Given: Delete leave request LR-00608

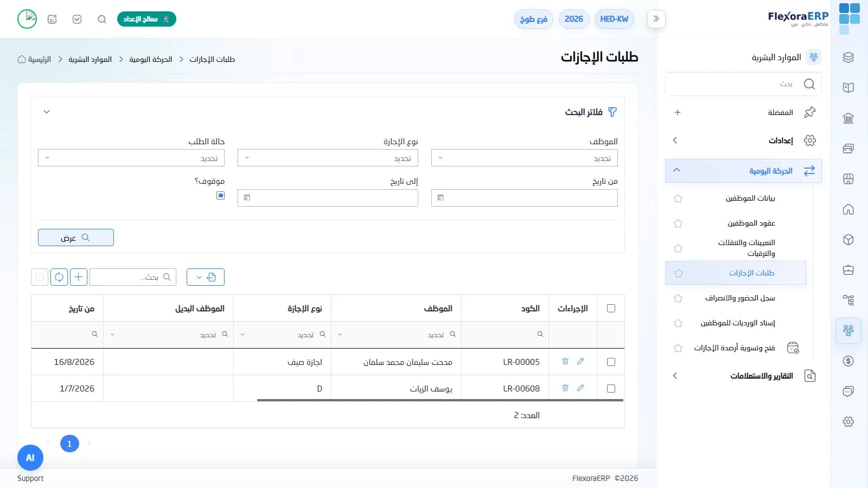Looking at the screenshot, I should tap(565, 388).
